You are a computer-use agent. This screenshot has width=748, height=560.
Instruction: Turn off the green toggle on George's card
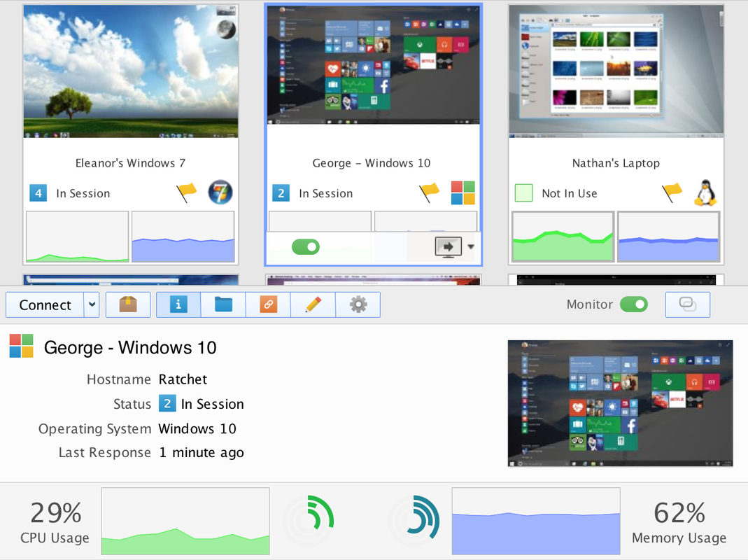[x=304, y=246]
